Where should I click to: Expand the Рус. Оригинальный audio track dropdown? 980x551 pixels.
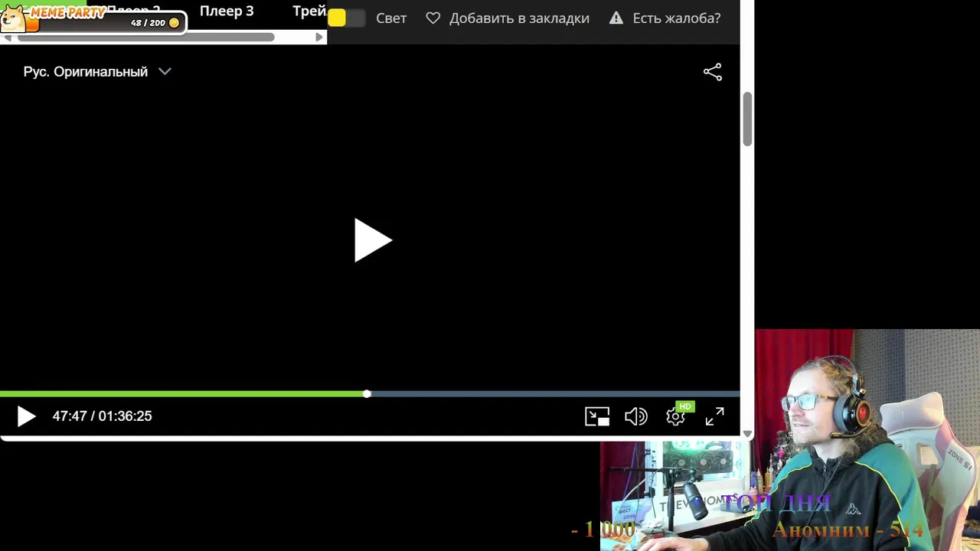coord(97,72)
